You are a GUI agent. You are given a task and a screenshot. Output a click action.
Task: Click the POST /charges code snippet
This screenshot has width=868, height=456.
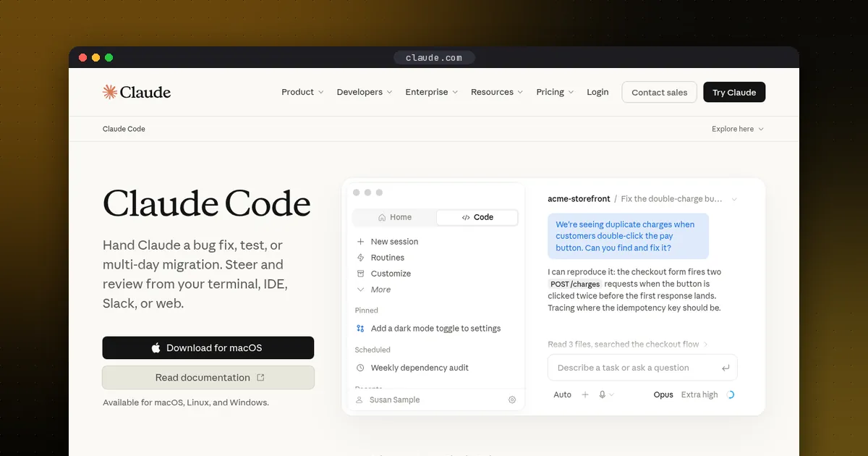[575, 284]
